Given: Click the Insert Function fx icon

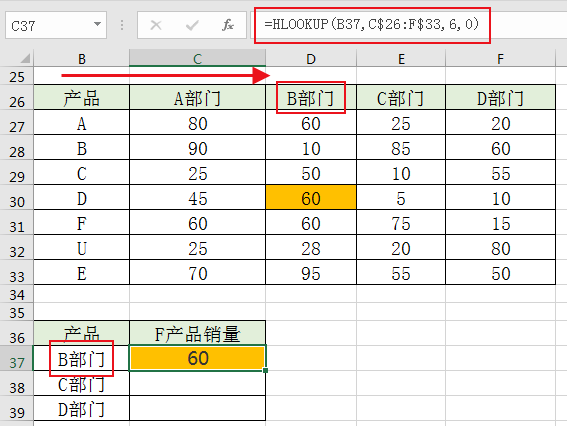Looking at the screenshot, I should coord(228,25).
